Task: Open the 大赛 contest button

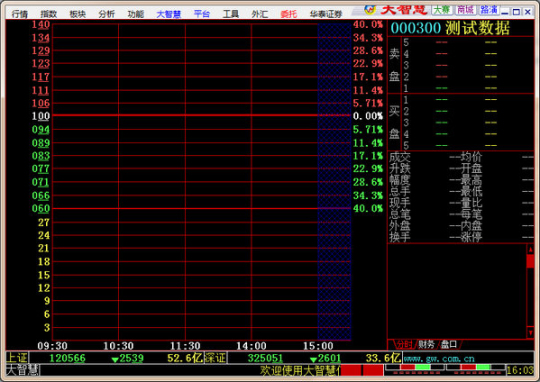Action: (442, 10)
